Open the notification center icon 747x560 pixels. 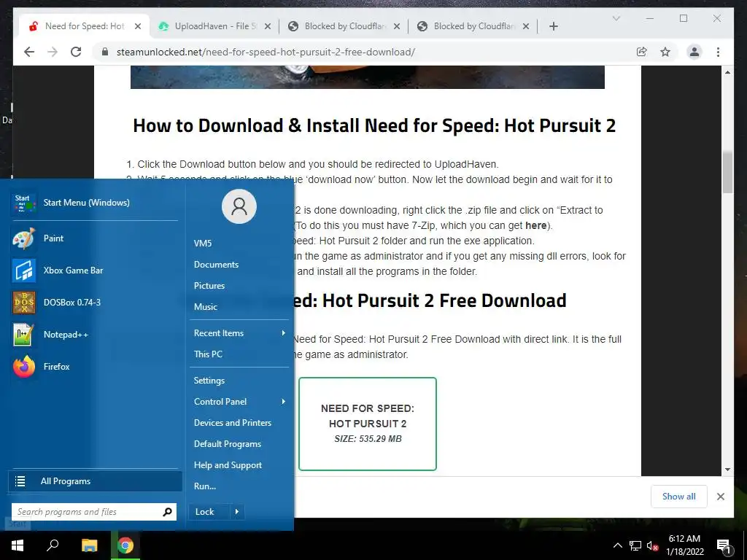click(724, 545)
